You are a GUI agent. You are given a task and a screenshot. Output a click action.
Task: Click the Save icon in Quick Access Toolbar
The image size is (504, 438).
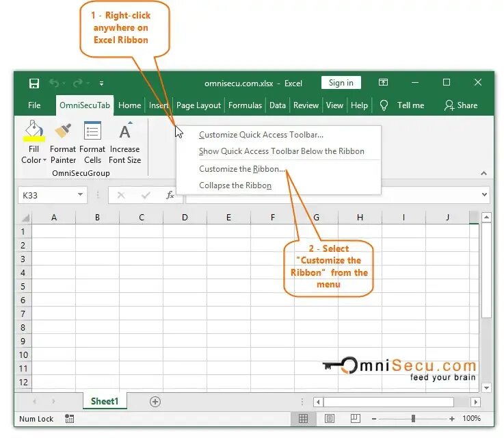(34, 83)
